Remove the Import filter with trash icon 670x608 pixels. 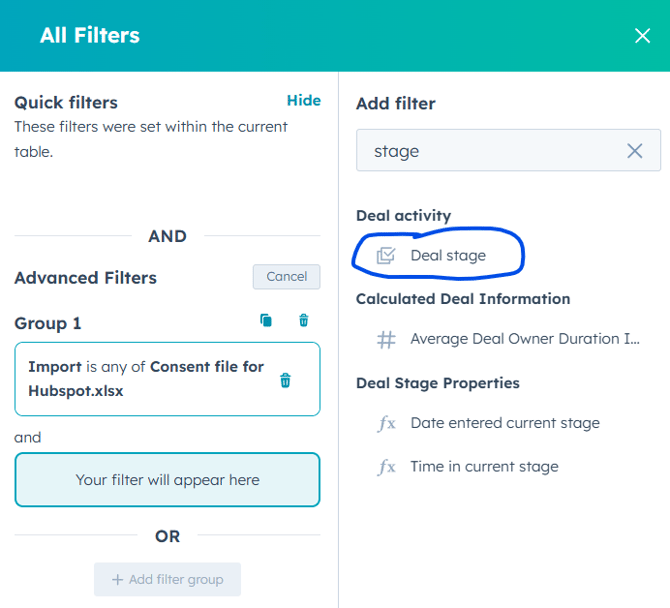coord(286,380)
